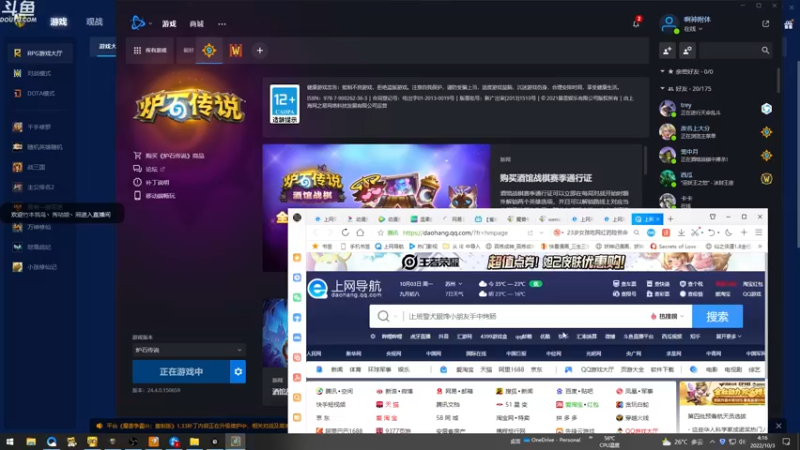The height and width of the screenshot is (450, 800).
Task: Expand more quick links 展开更多
Action: tap(728, 336)
